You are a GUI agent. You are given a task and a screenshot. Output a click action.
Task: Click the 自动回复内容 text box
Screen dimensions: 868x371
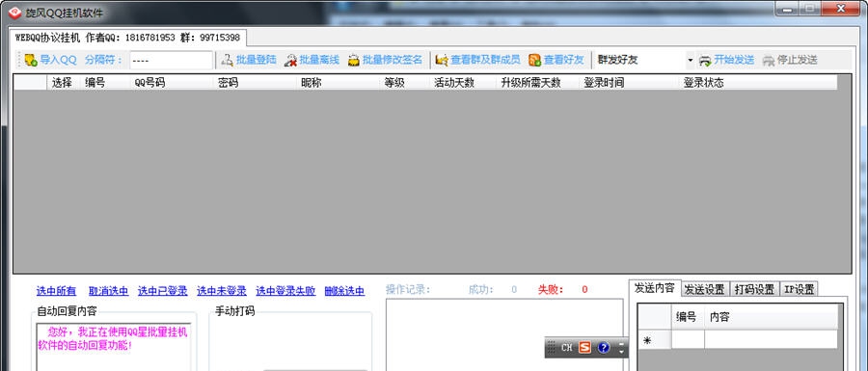click(x=114, y=347)
